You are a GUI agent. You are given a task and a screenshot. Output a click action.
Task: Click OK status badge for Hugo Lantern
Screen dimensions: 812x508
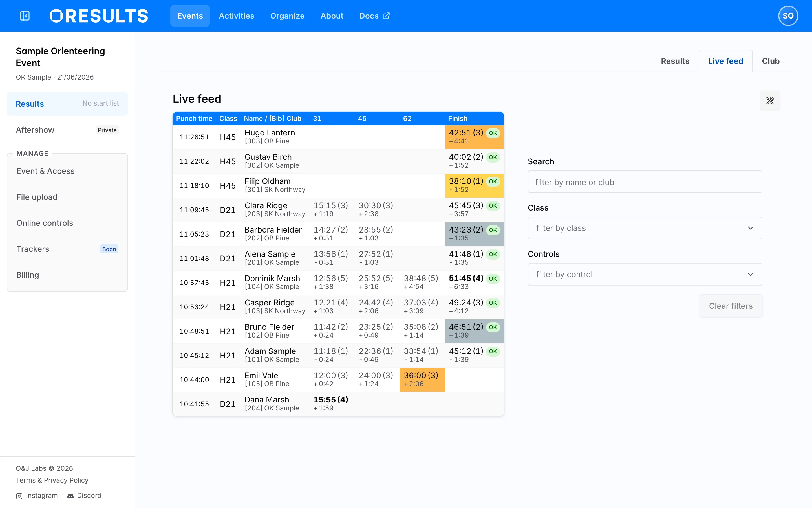pyautogui.click(x=493, y=133)
